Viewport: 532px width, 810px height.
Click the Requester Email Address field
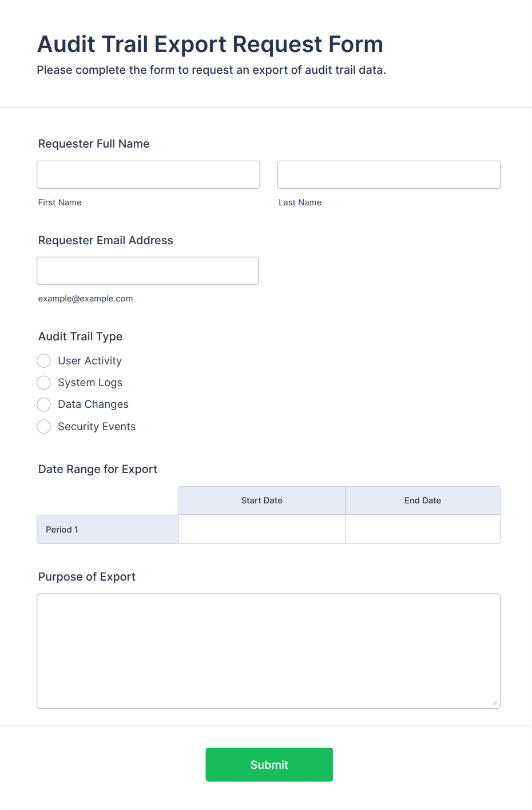coord(148,271)
